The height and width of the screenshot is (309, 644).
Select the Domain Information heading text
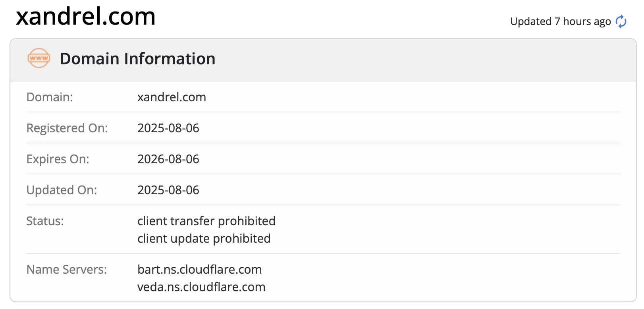137,59
